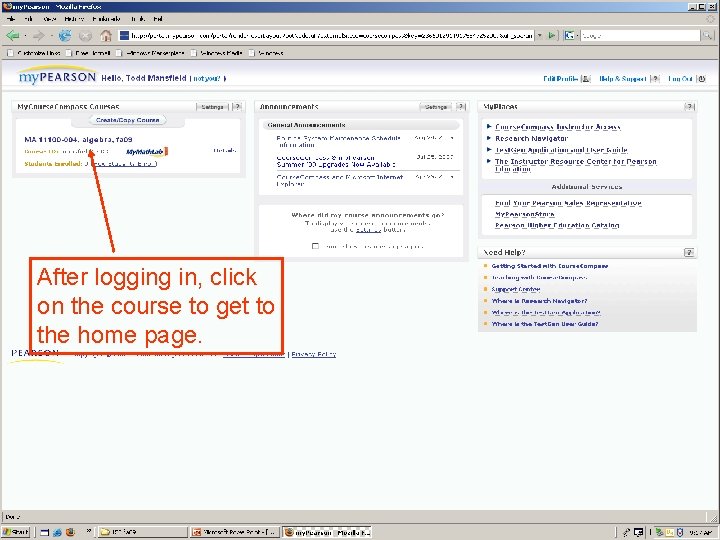
Task: Open the Back button history dropdown arrow
Action: [25, 35]
